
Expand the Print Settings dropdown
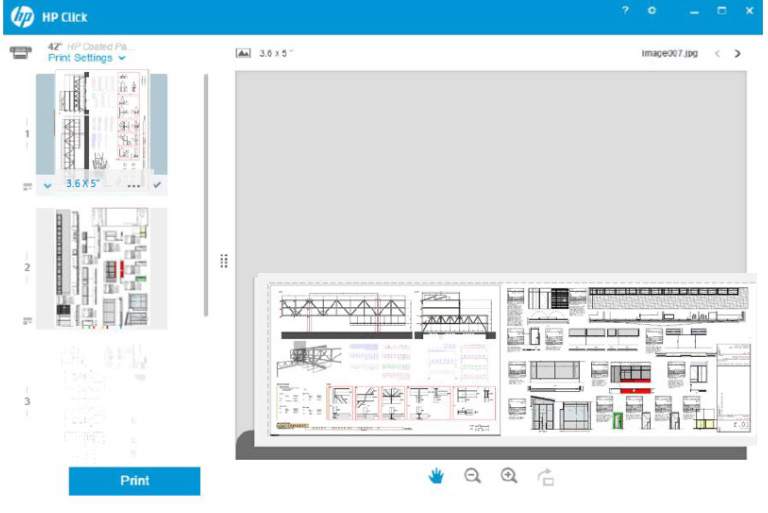87,58
